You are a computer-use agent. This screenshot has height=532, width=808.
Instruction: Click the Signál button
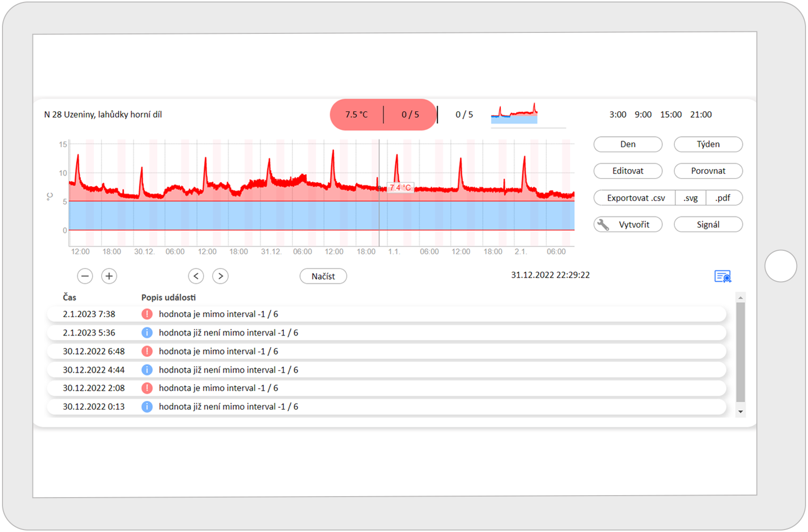(708, 224)
